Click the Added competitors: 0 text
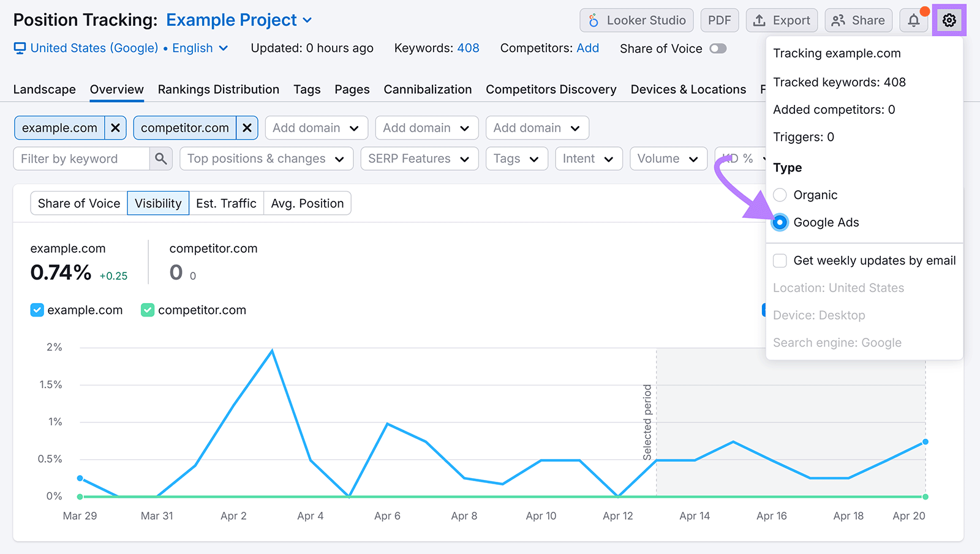The width and height of the screenshot is (980, 554). pyautogui.click(x=834, y=110)
